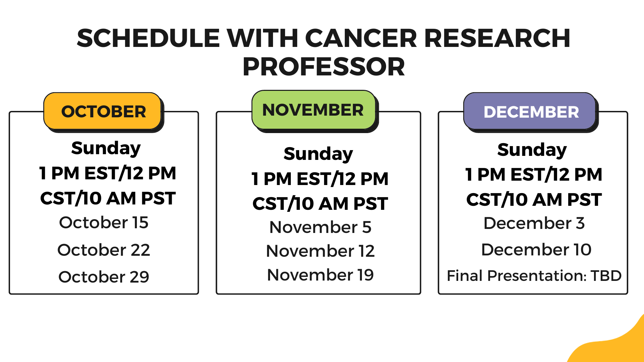Select the October 29 date text
Viewport: 644px width, 362px height.
(104, 277)
